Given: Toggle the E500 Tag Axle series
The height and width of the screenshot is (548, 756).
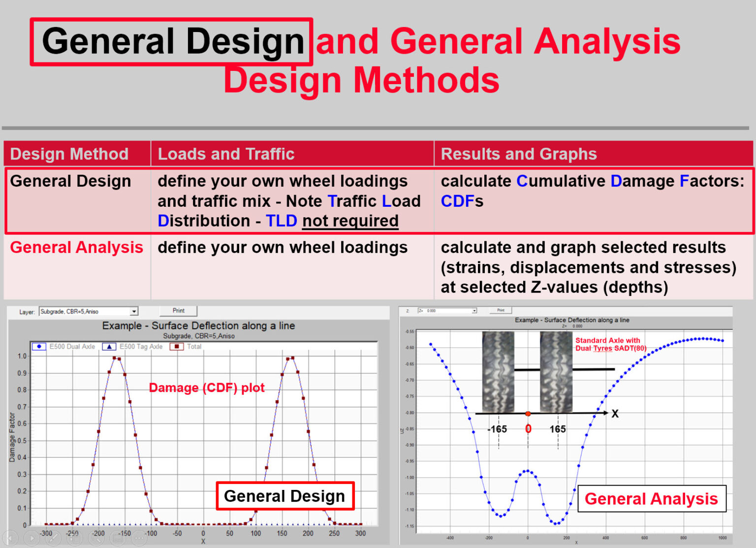Looking at the screenshot, I should (x=140, y=346).
